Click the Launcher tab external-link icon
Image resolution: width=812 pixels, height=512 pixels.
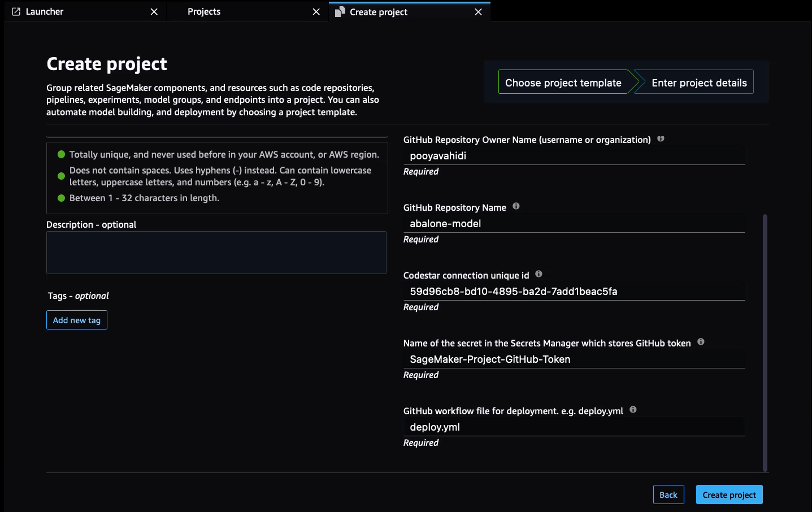[x=16, y=11]
